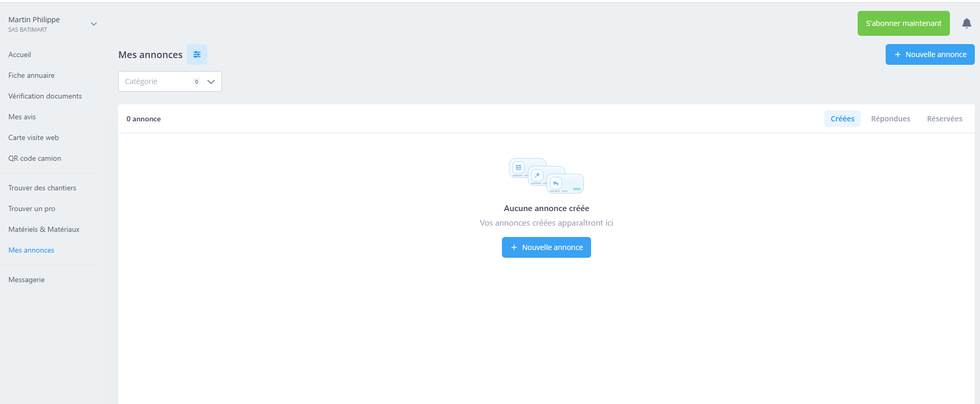Open Matériels & Matériaux
The width and height of the screenshot is (980, 404).
[44, 229]
